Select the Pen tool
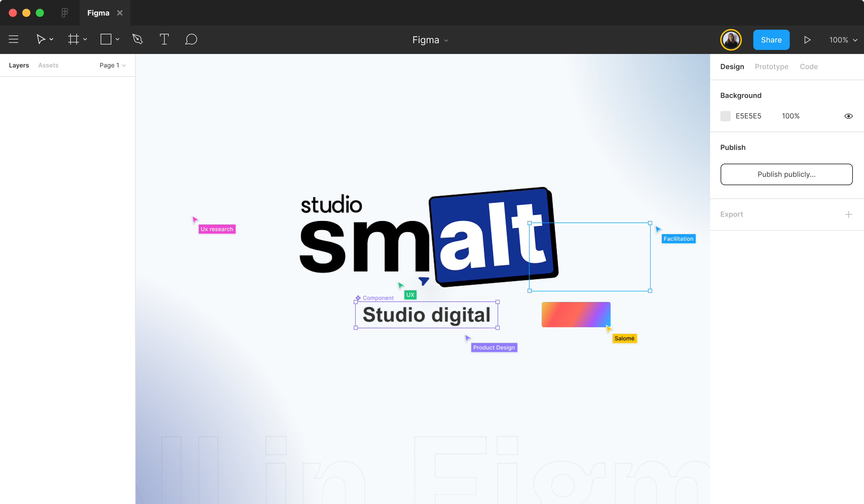This screenshot has height=504, width=864. tap(137, 39)
